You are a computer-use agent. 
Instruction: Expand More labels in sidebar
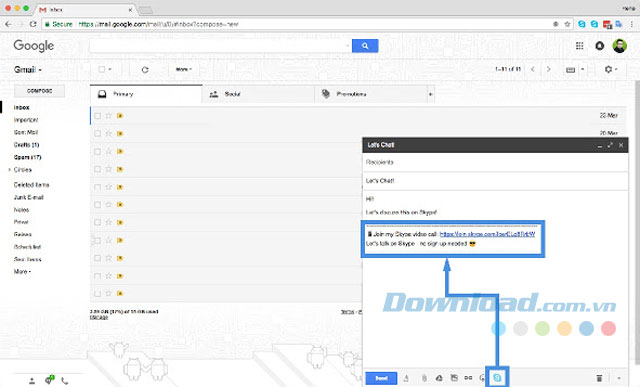[x=22, y=271]
